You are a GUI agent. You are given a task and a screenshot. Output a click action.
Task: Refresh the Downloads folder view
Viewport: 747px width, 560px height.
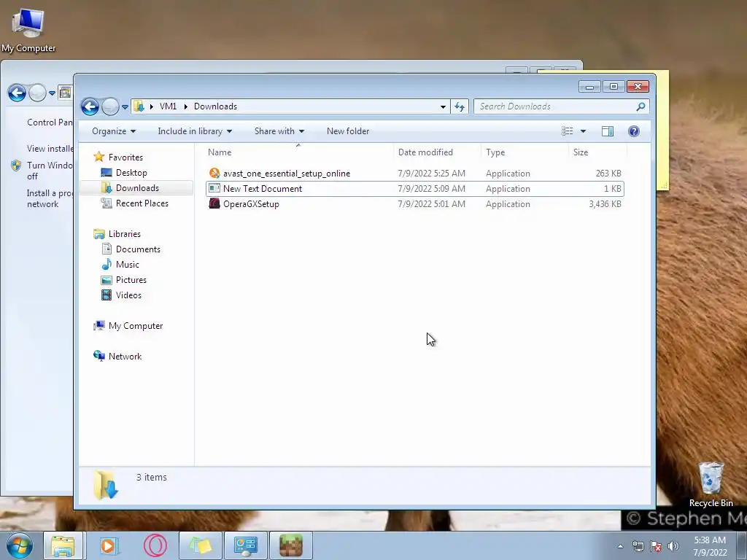click(460, 106)
